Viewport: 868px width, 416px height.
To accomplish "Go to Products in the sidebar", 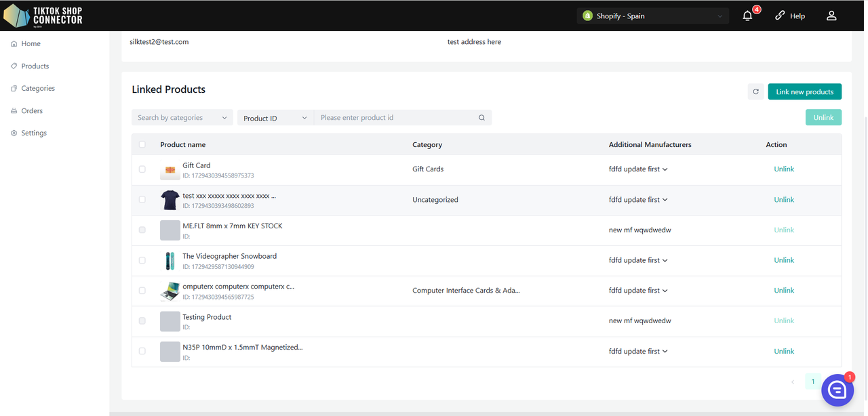I will 35,66.
